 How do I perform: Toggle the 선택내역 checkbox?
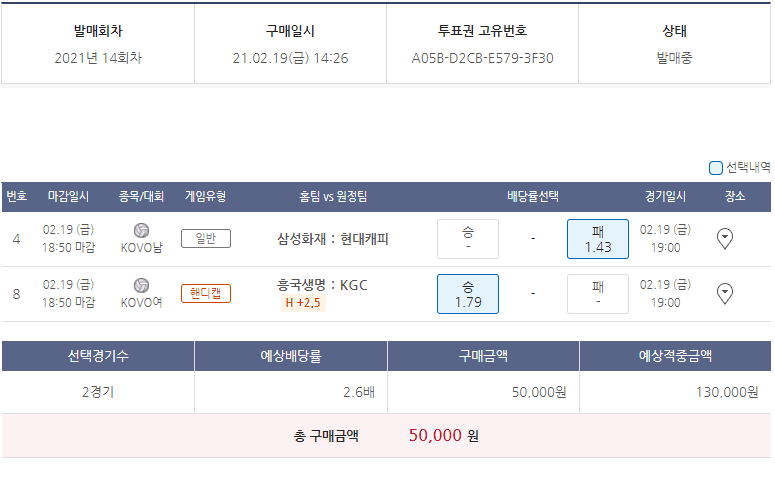(x=716, y=168)
